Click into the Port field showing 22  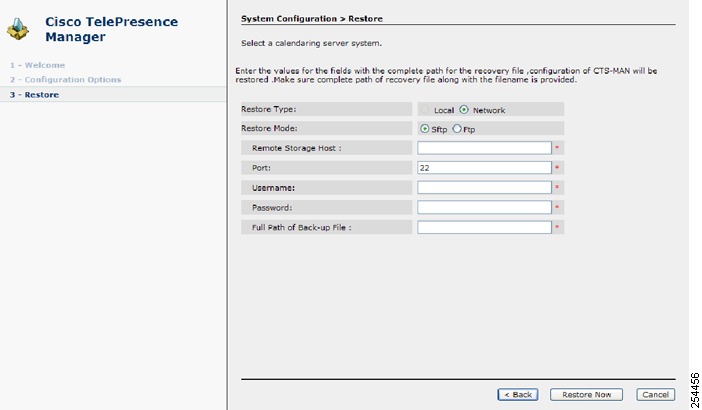point(484,168)
